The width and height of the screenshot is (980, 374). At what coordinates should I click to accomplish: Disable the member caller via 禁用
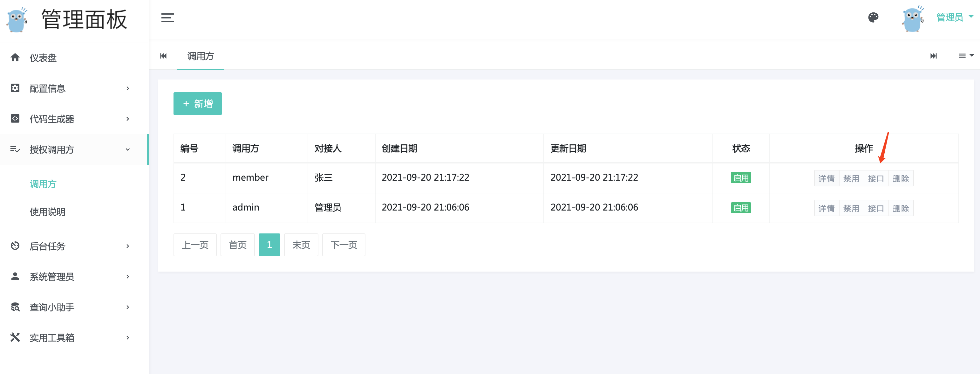click(851, 178)
